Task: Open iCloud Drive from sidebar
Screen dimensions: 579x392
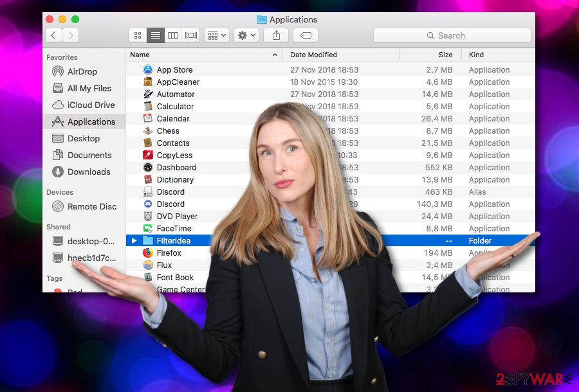Action: tap(84, 105)
